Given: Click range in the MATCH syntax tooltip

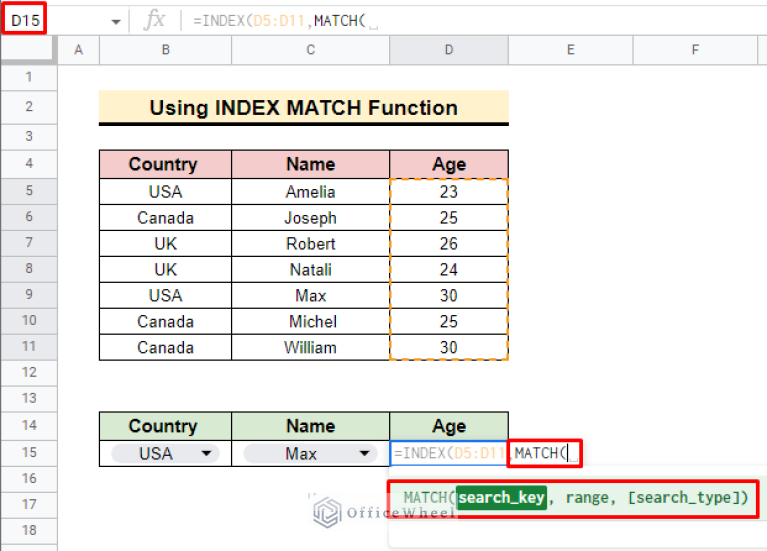Looking at the screenshot, I should pyautogui.click(x=587, y=498).
